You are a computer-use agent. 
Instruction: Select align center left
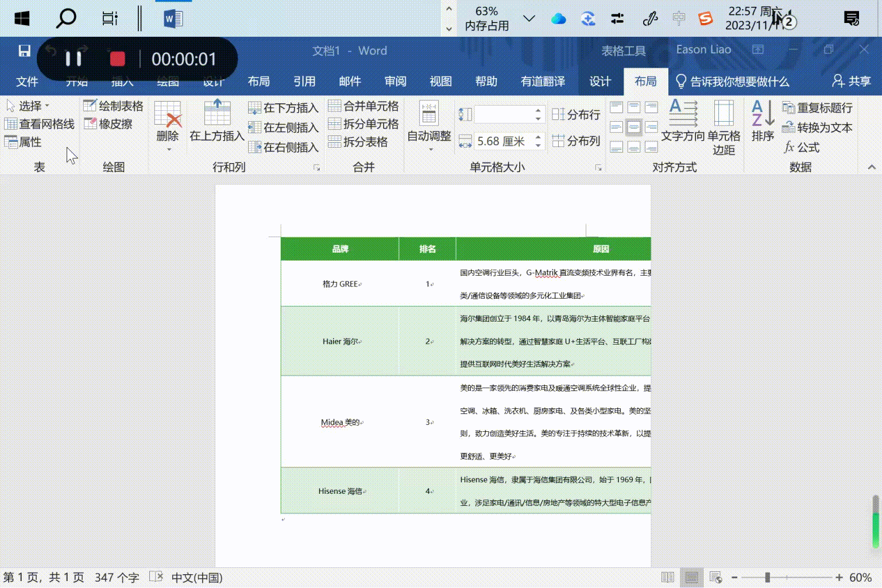(616, 127)
